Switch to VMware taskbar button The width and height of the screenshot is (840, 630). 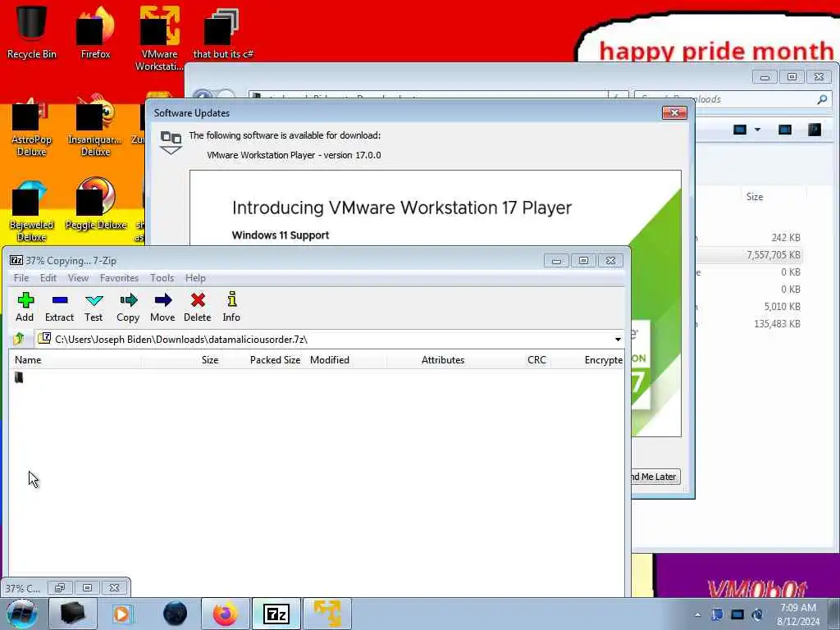click(327, 614)
